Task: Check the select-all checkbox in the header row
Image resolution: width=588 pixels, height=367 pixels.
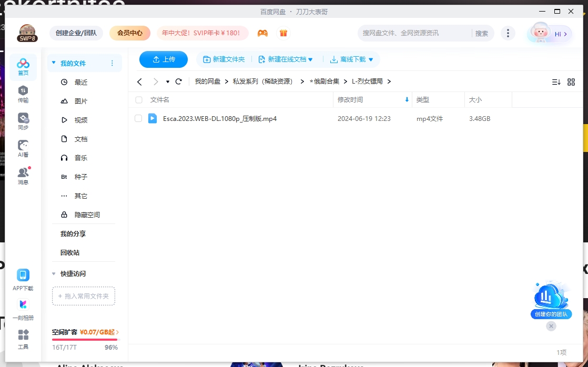Action: pos(139,100)
